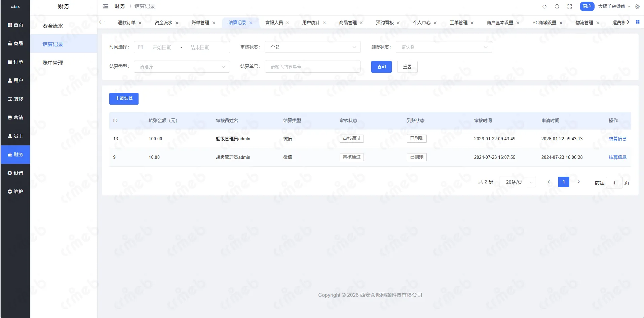The height and width of the screenshot is (318, 644).
Task: Close the 客服人员 tab
Action: click(288, 23)
